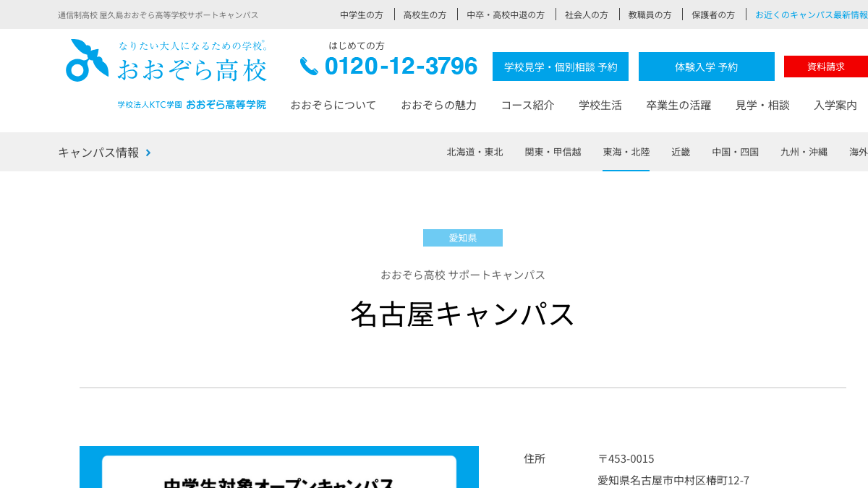Image resolution: width=868 pixels, height=488 pixels.
Task: Select the 東海・北陸 region tab
Action: pos(626,152)
